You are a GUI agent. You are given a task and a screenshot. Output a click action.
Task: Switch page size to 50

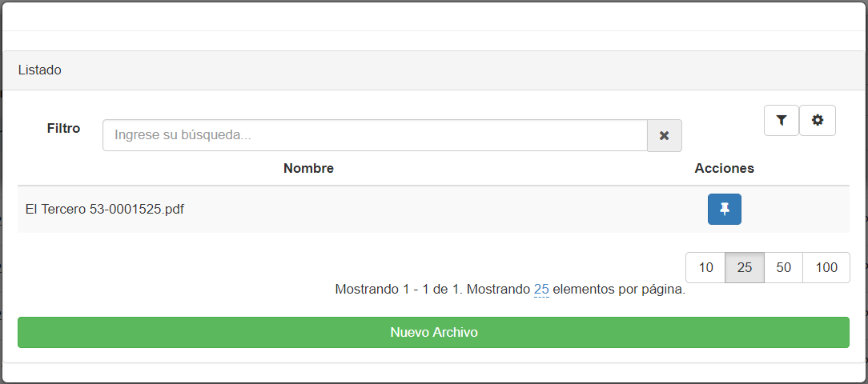(783, 268)
